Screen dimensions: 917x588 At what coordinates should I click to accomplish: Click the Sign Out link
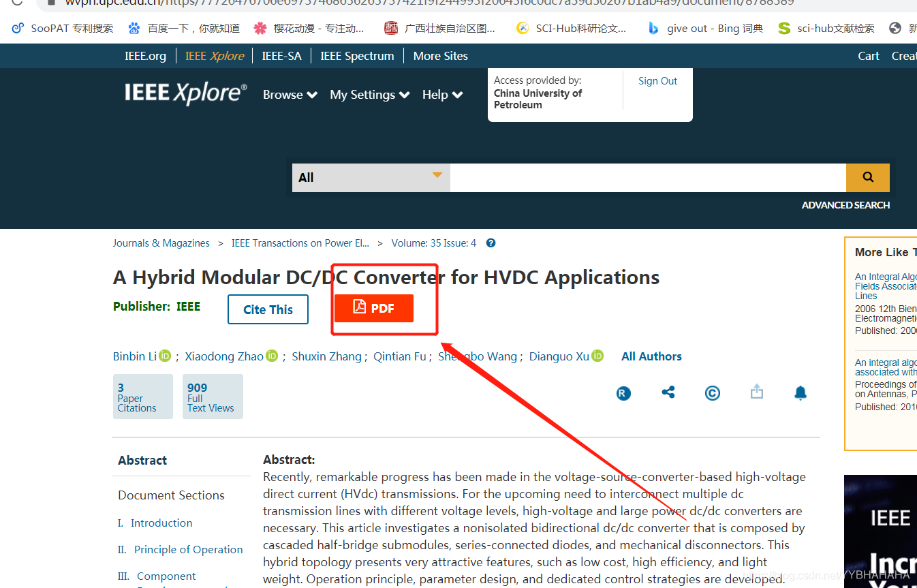coord(657,81)
